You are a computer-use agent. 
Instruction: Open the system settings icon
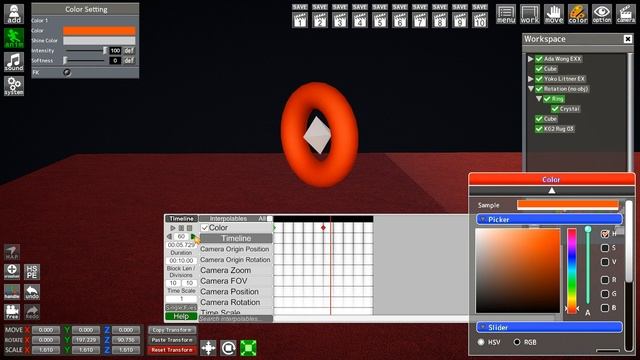pos(14,86)
